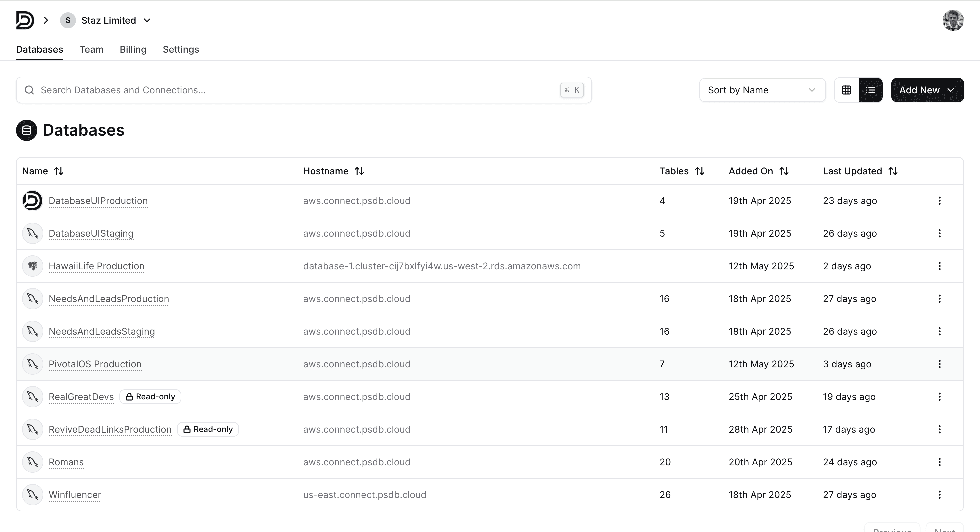Click the MySQL icon beside Romans
Image resolution: width=980 pixels, height=532 pixels.
33,462
